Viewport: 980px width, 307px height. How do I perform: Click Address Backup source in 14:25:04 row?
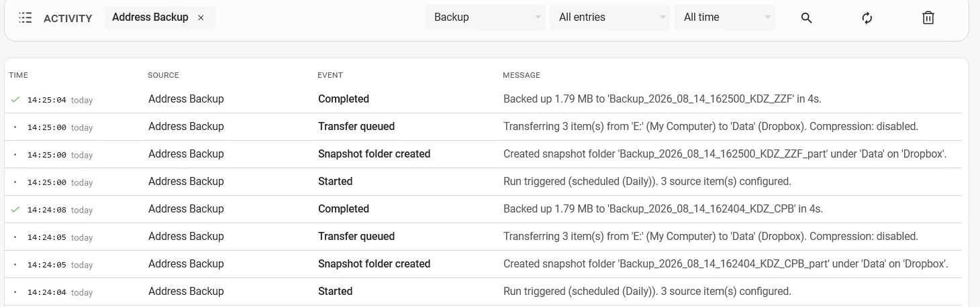pos(186,99)
